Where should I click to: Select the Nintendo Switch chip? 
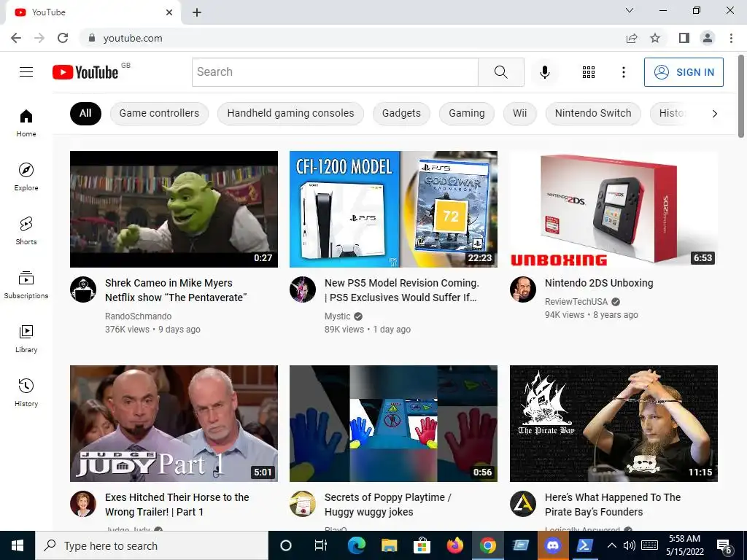(593, 113)
